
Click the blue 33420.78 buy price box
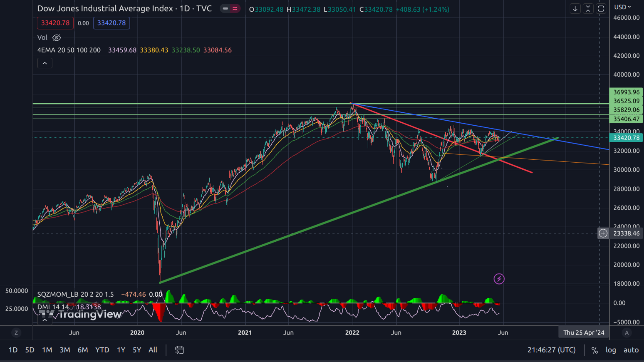point(111,23)
